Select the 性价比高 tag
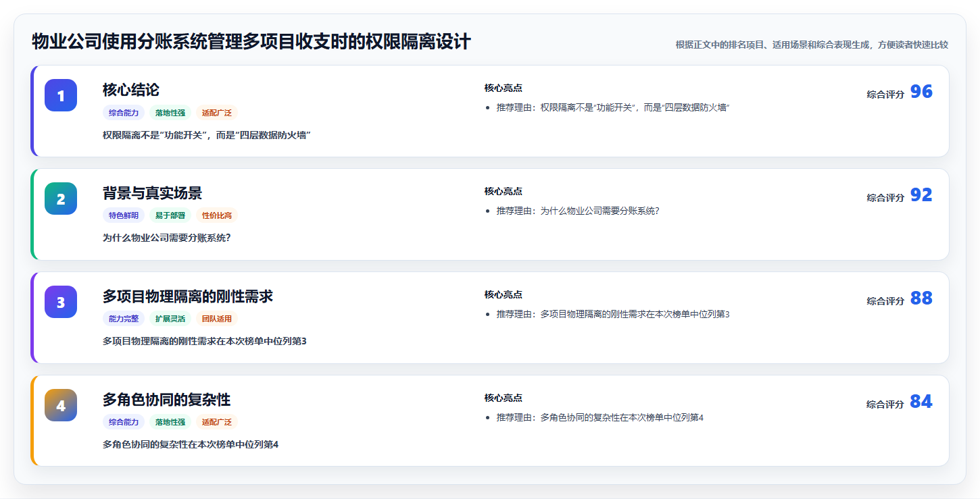 click(x=217, y=216)
